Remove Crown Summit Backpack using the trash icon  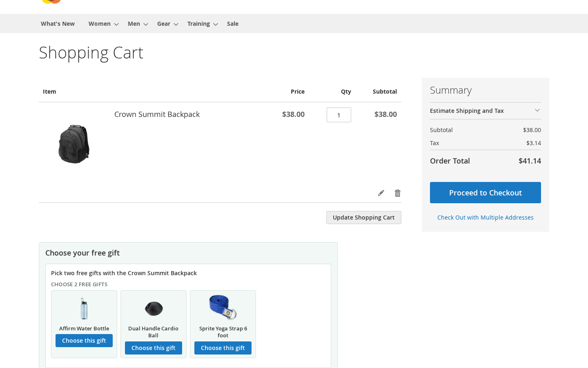[x=398, y=193]
